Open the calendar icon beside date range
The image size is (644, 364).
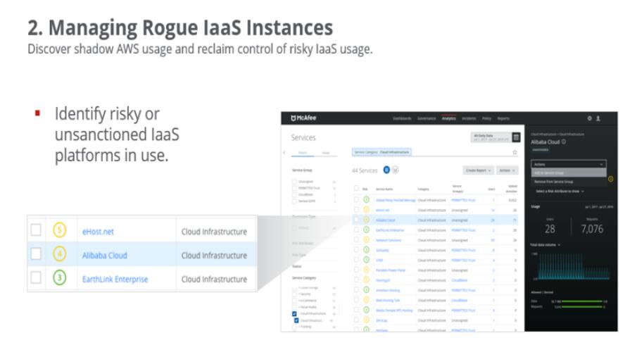point(517,137)
